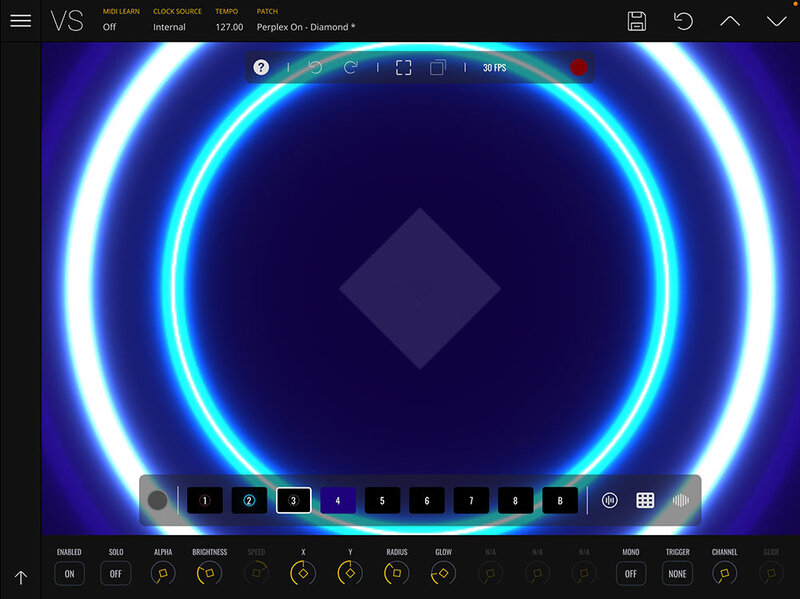The height and width of the screenshot is (599, 800).
Task: Open the waveform audio icon
Action: [681, 501]
